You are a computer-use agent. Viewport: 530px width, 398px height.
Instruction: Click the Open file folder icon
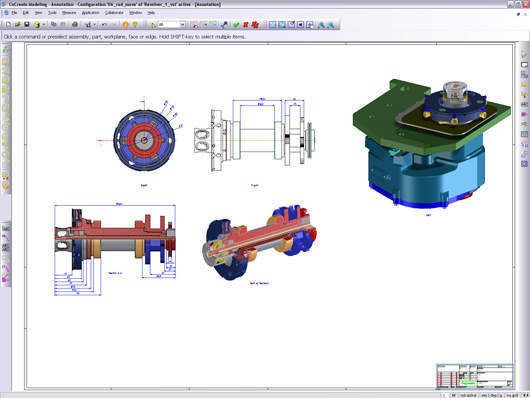tap(18, 25)
